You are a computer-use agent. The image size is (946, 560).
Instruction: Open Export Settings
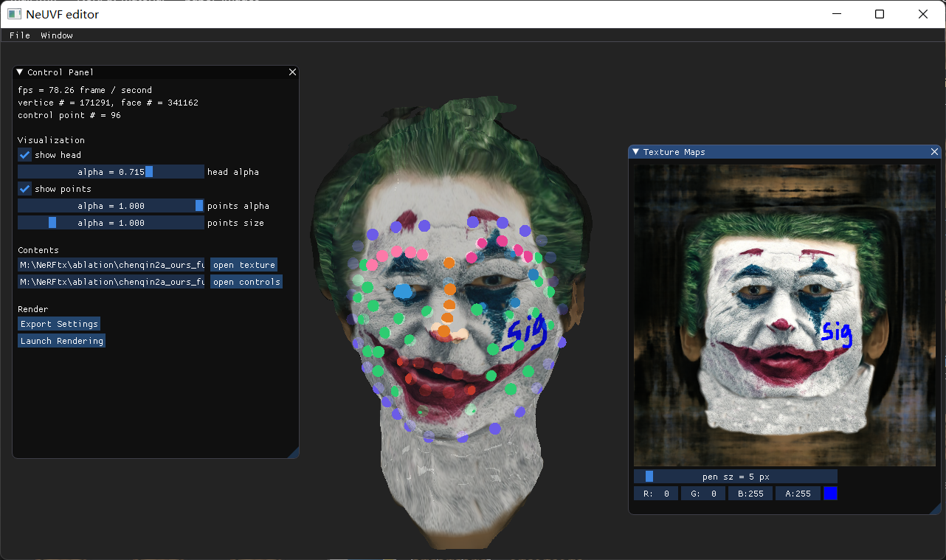coord(59,324)
